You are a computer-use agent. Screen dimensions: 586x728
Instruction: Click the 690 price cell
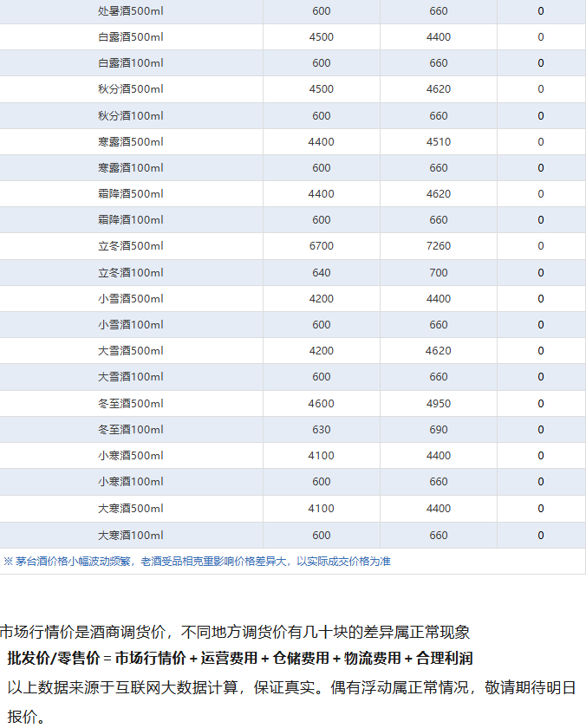[x=439, y=429]
